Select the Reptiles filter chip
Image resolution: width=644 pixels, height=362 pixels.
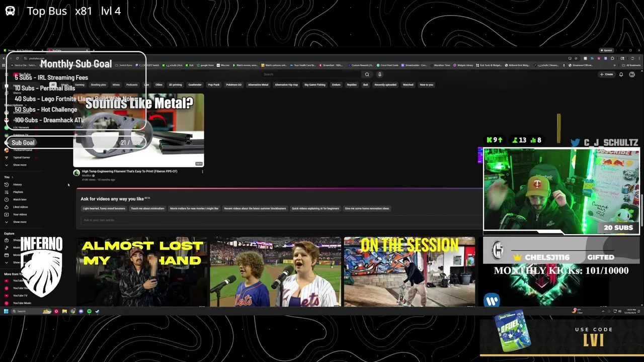(x=352, y=85)
